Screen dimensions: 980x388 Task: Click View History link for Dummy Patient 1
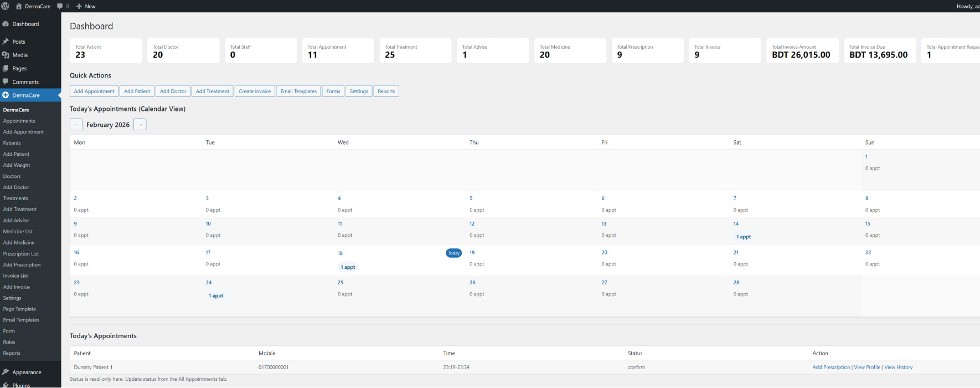click(899, 367)
